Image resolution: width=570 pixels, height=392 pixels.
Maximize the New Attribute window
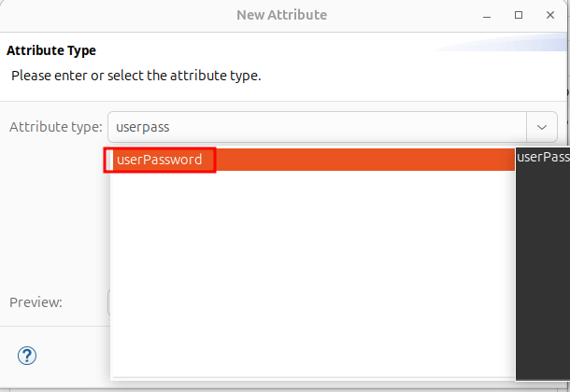pyautogui.click(x=520, y=16)
